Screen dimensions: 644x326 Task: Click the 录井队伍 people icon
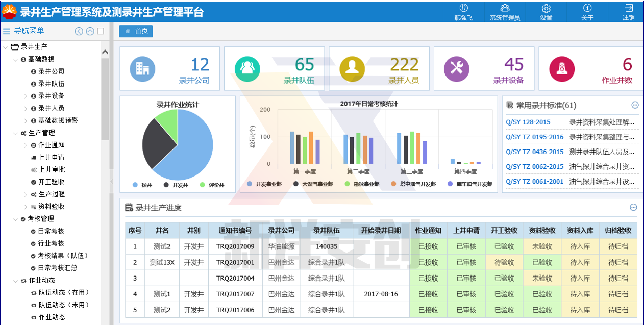247,68
